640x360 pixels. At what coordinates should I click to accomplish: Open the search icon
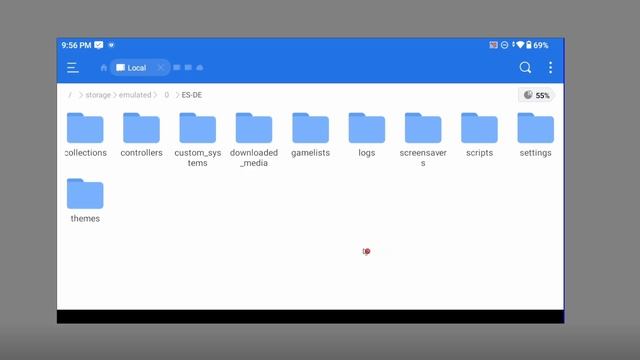pyautogui.click(x=525, y=67)
